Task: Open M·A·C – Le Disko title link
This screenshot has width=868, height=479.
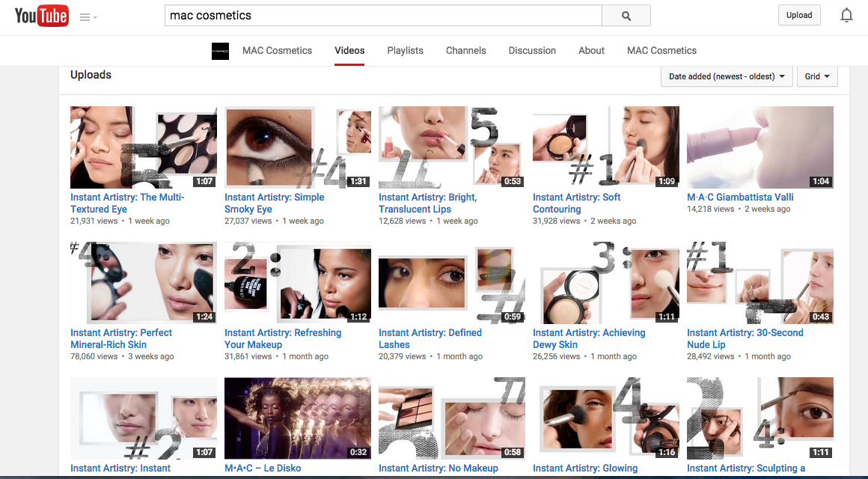Action: (x=263, y=468)
